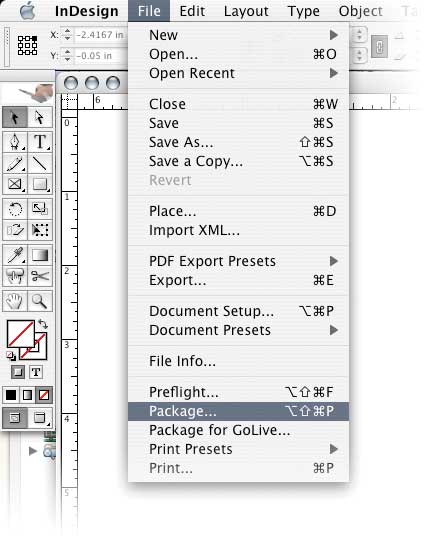Screen dimensions: 428x540
Task: Select the Free Transform tool
Action: (x=40, y=230)
